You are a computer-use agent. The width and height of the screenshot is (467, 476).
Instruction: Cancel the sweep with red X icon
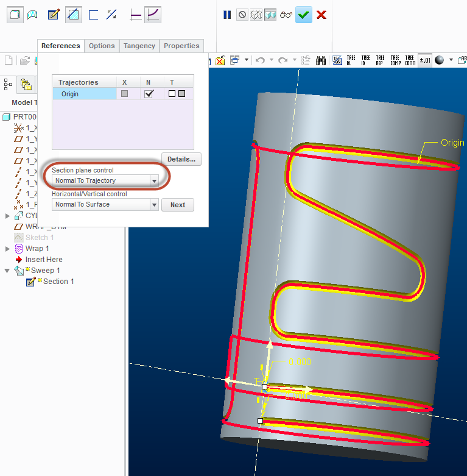point(321,15)
